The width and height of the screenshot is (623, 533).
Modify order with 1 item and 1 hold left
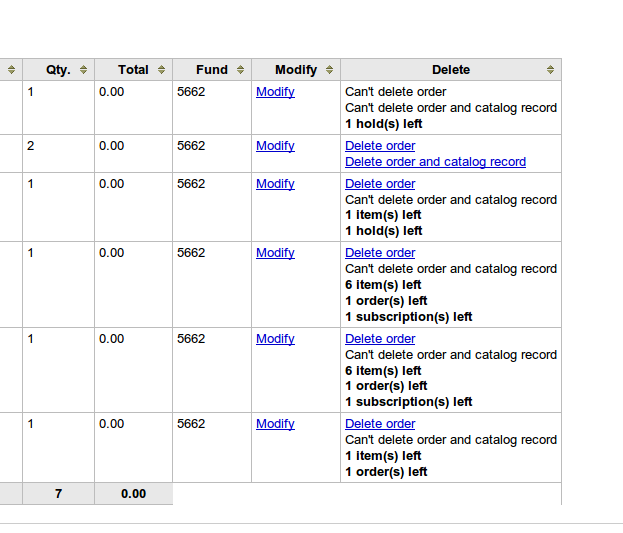tap(275, 184)
